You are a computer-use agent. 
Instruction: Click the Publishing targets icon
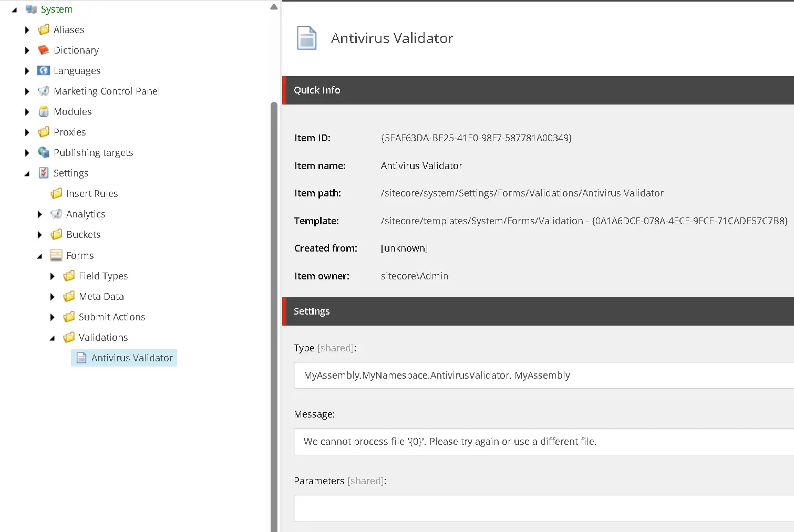tap(44, 153)
